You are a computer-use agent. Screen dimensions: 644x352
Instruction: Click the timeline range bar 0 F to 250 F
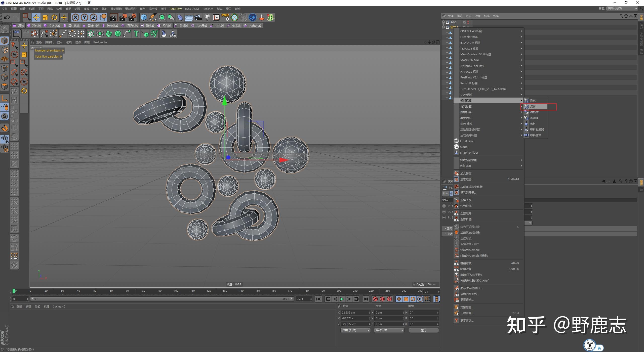click(x=162, y=299)
